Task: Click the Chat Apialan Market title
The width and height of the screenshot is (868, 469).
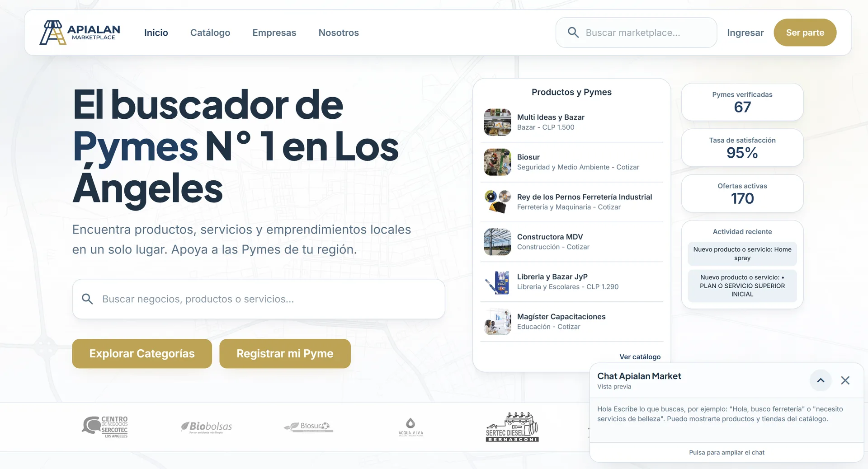Action: [639, 376]
